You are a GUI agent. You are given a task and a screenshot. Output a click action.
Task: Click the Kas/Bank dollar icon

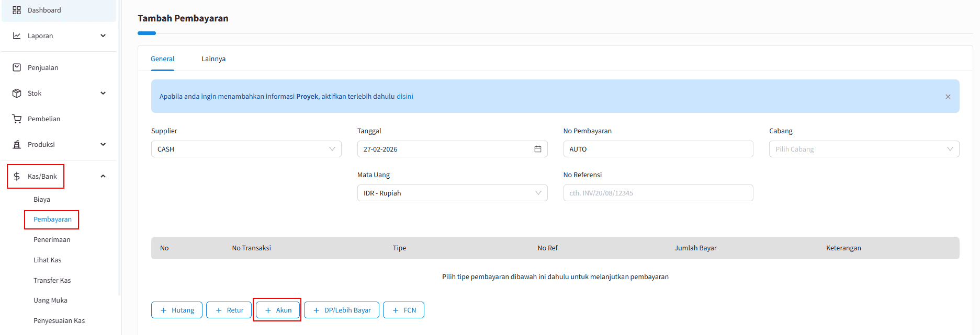(x=17, y=176)
